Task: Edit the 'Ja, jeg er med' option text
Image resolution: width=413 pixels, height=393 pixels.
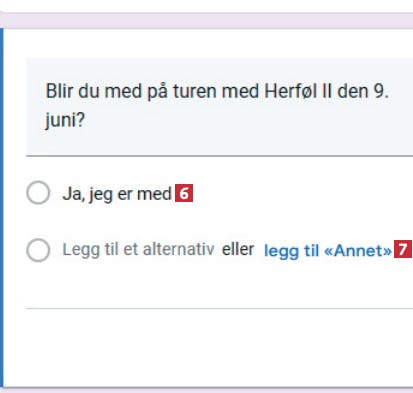Action: click(117, 194)
